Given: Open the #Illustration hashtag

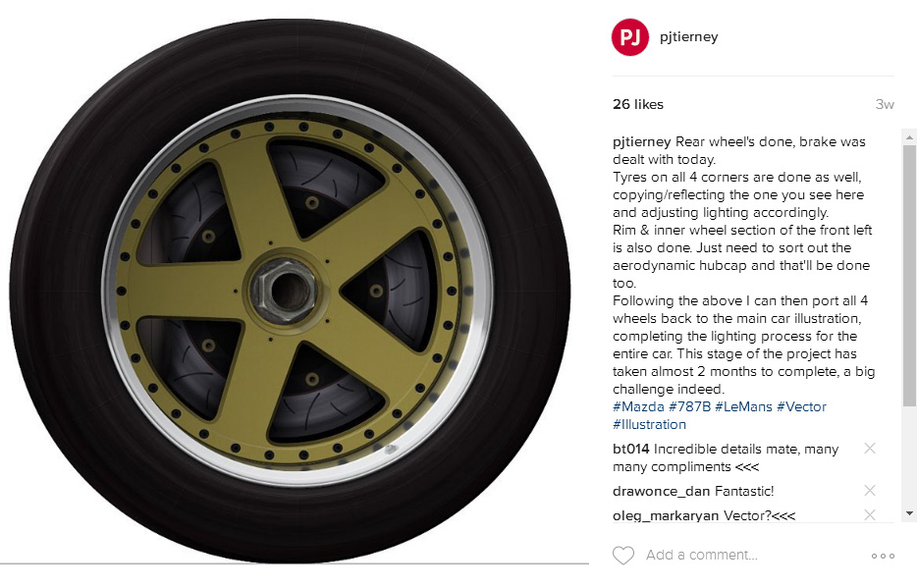Looking at the screenshot, I should (649, 424).
